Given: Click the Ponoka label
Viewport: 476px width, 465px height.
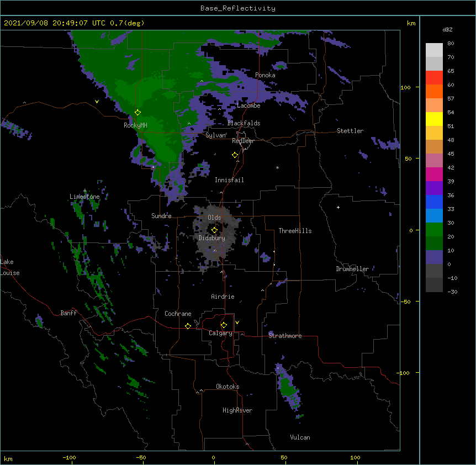Looking at the screenshot, I should [265, 75].
